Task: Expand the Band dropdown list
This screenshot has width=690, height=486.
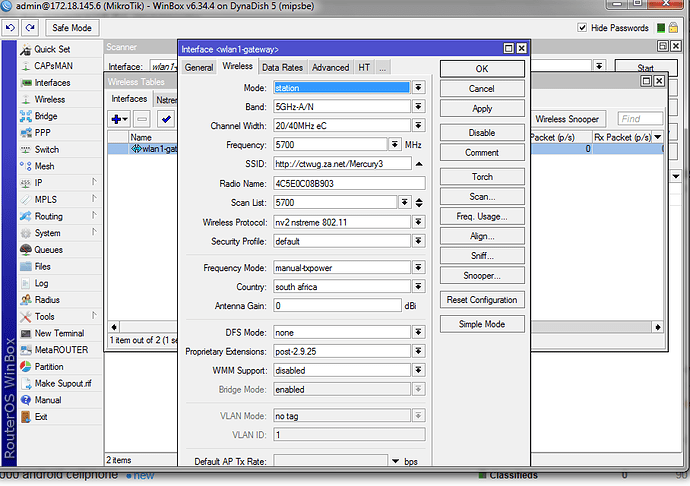Action: coord(418,106)
